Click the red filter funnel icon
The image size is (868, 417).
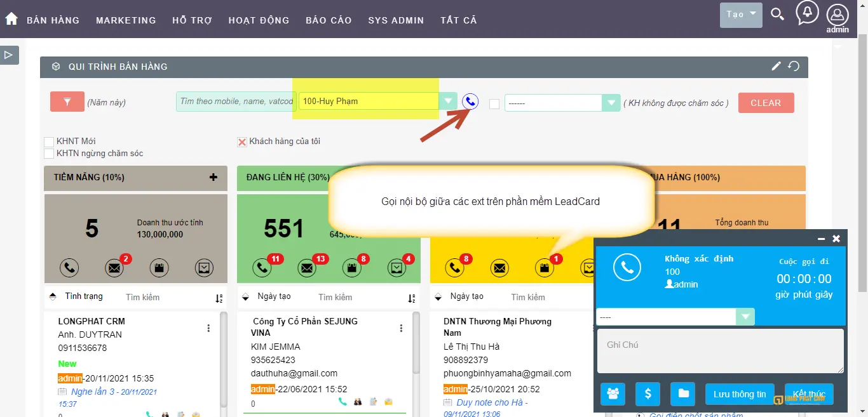point(67,102)
